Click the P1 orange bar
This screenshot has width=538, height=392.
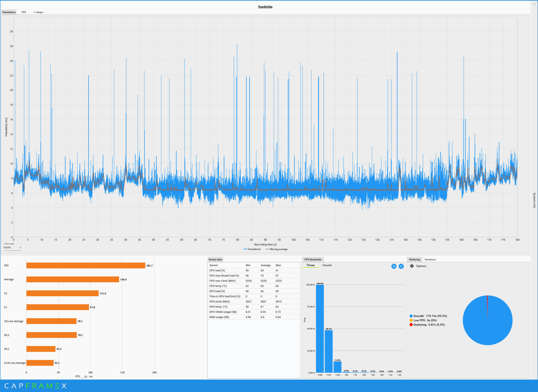point(58,307)
